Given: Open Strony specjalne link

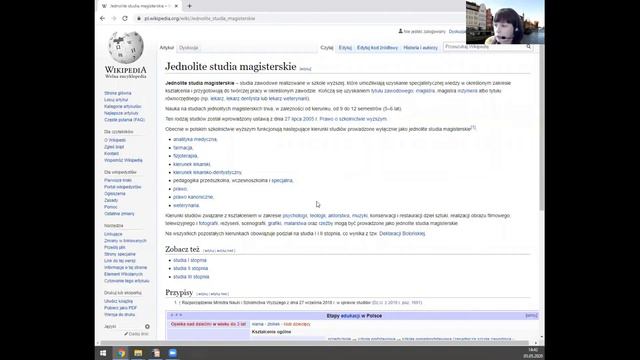Looking at the screenshot, I should point(120,254).
